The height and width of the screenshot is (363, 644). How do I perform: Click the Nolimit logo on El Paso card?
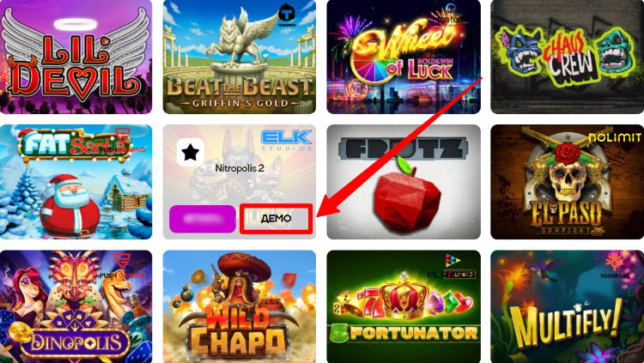[x=615, y=137]
